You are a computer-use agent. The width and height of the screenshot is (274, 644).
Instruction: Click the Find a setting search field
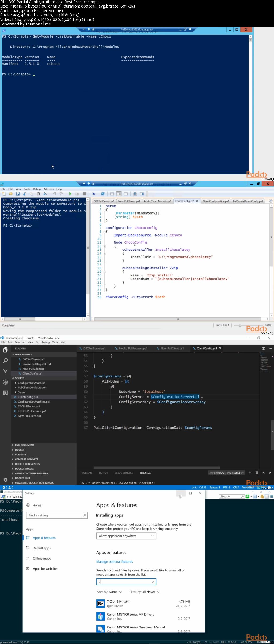pyautogui.click(x=57, y=515)
